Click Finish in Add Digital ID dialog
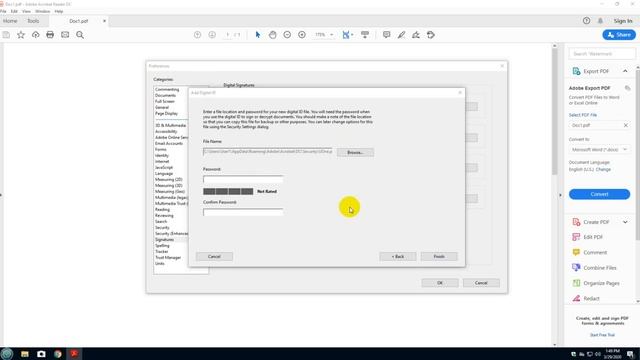The height and width of the screenshot is (360, 640). 439,256
